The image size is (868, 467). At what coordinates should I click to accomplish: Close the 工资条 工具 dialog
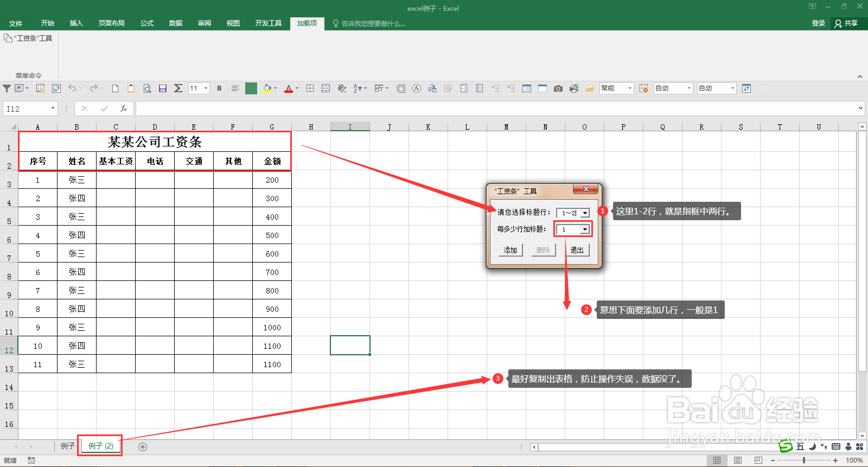586,189
